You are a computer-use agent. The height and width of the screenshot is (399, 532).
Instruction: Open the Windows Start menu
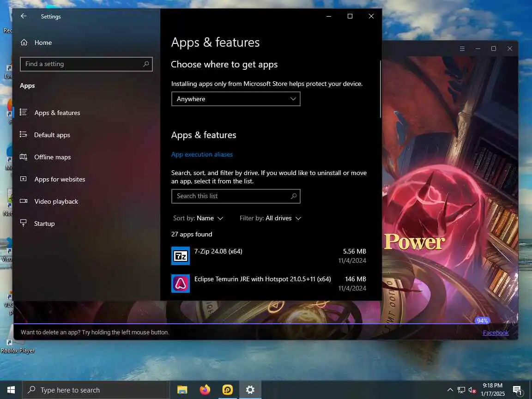[x=11, y=390]
